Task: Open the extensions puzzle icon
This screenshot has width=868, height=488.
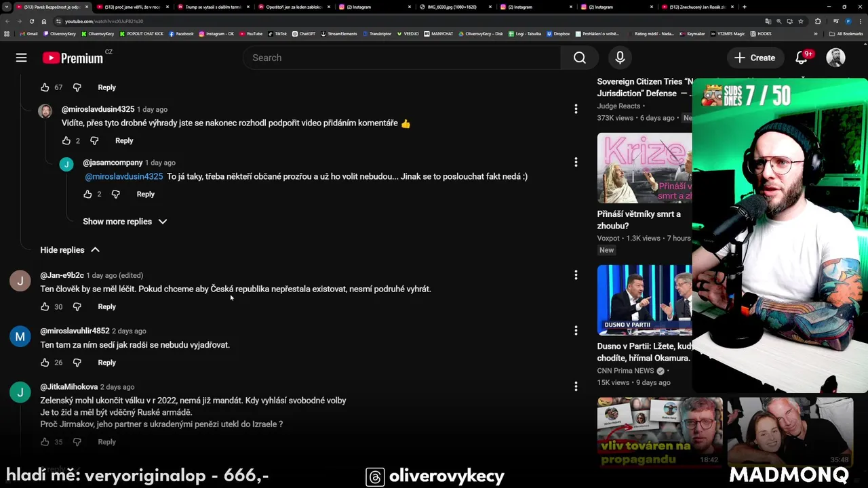Action: pyautogui.click(x=818, y=21)
